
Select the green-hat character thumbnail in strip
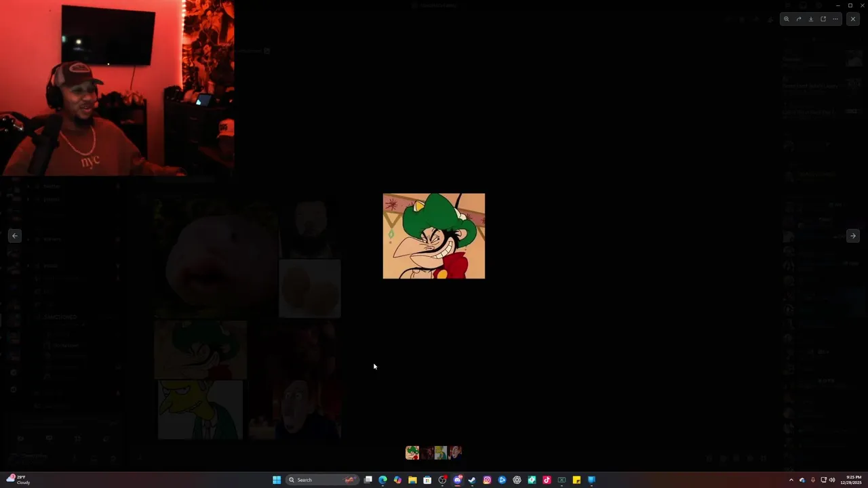coord(412,453)
